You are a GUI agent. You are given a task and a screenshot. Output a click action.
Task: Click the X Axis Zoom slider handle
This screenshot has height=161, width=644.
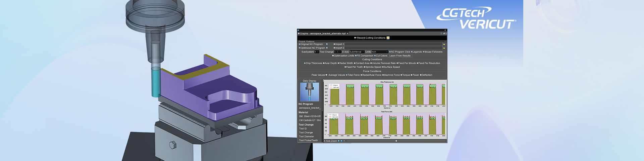[x=396, y=141]
